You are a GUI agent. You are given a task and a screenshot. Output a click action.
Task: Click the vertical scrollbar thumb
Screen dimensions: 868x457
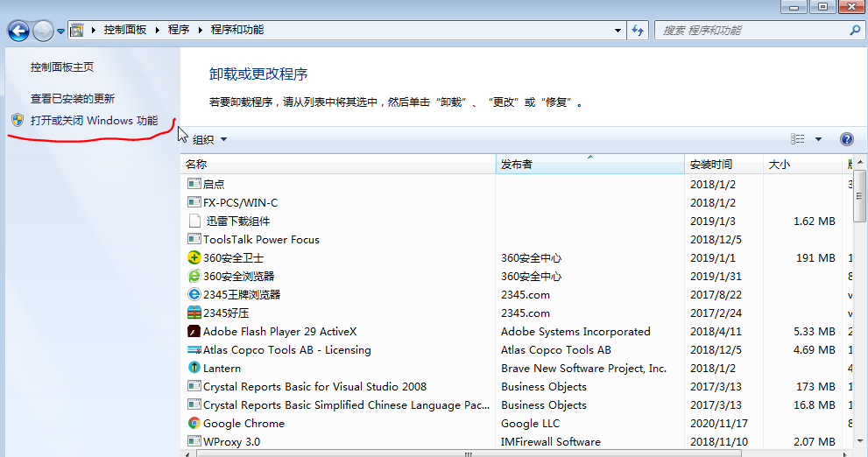pyautogui.click(x=860, y=196)
